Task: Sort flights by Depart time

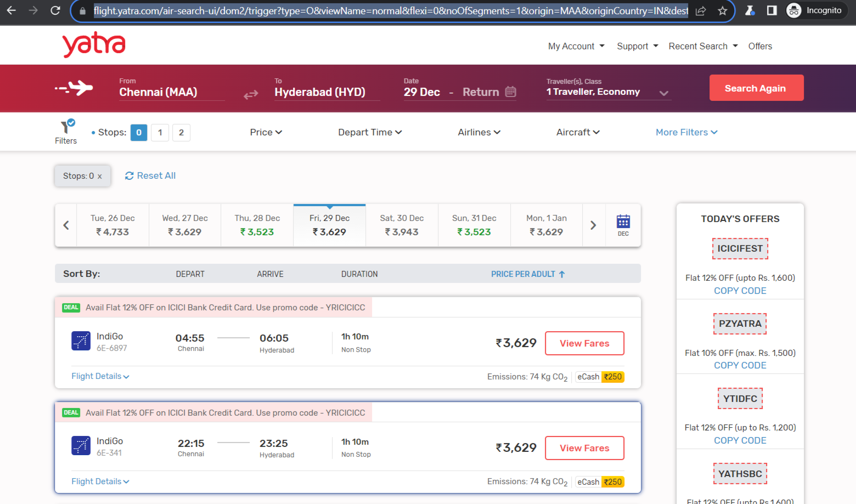Action: tap(190, 274)
